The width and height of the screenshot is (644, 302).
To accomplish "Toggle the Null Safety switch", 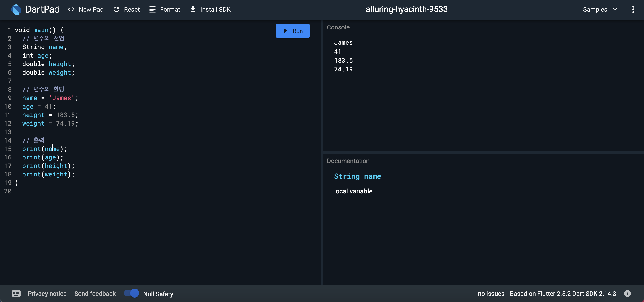I will pos(131,293).
